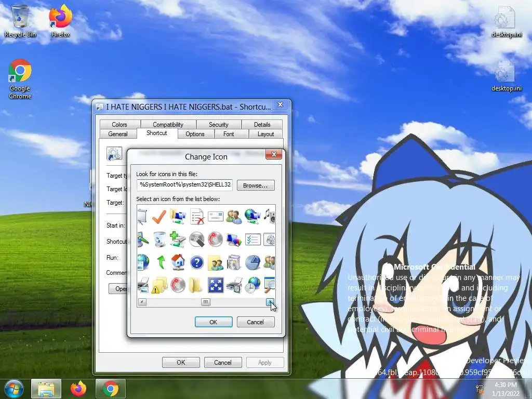Select the folders with yellow warning icon

159,285
